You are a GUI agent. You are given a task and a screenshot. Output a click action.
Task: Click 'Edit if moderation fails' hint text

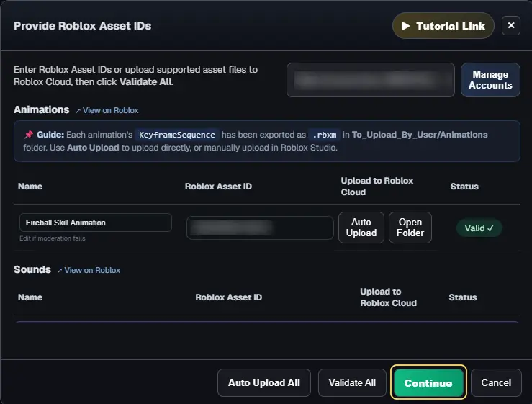pyautogui.click(x=53, y=238)
